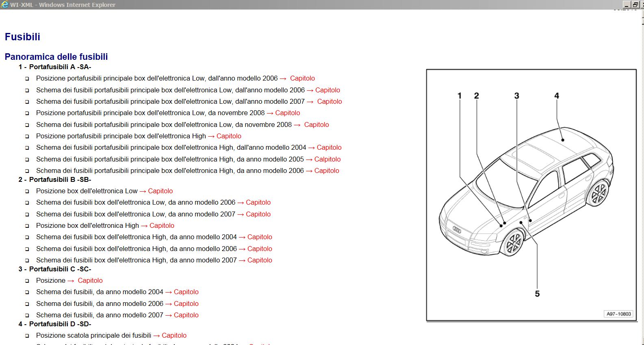Open Capitolo link for Posizione portafusibili Low 2006
Screen dimensions: 644x345
pos(302,78)
